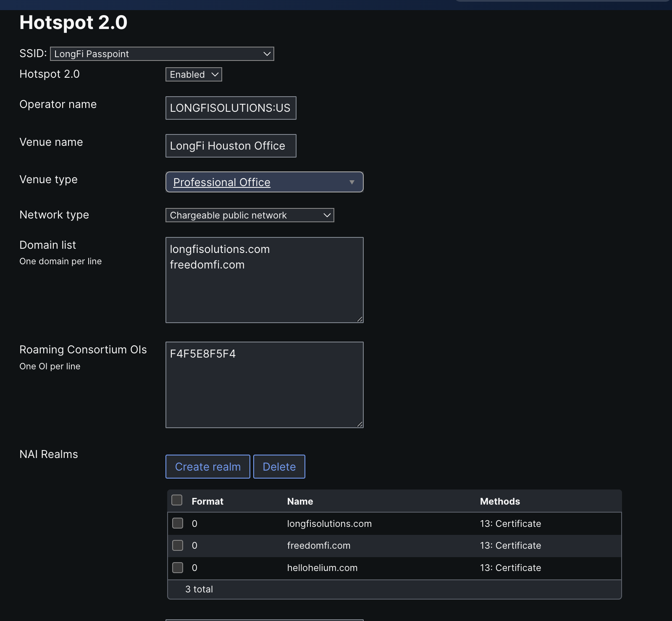Click the Format column header
Image resolution: width=672 pixels, height=621 pixels.
[x=207, y=501]
